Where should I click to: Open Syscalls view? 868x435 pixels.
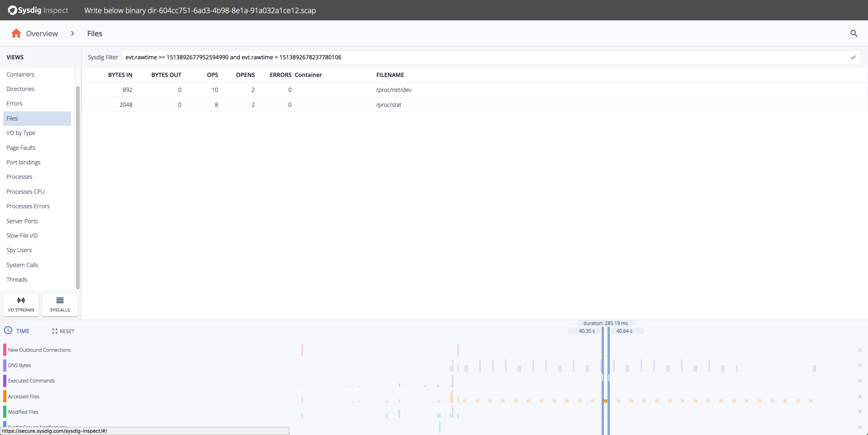pos(60,305)
